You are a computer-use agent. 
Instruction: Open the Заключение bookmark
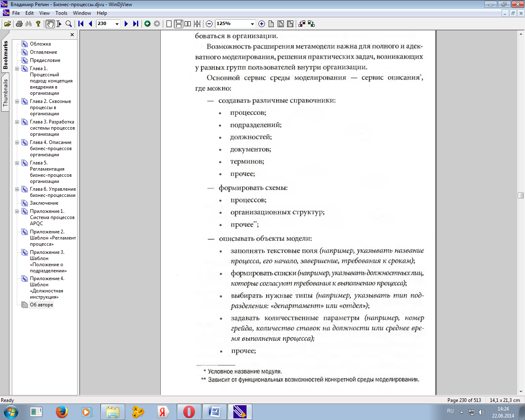pos(44,203)
